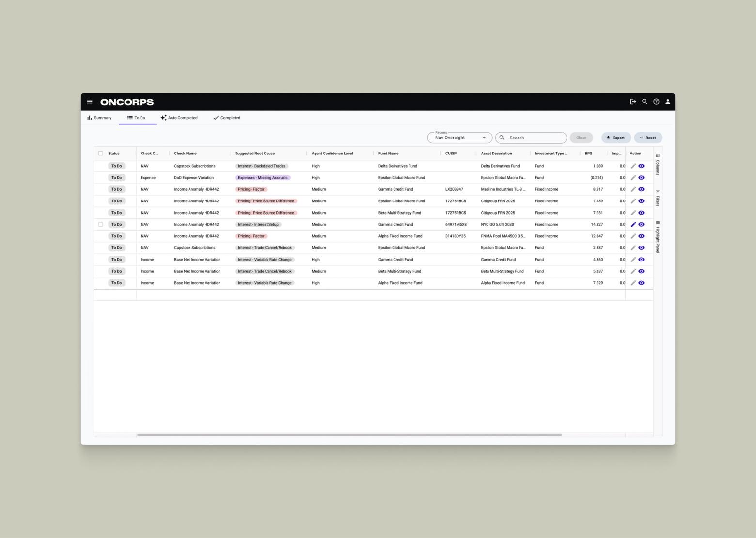756x538 pixels.
Task: Edit the DoD Expense Variation row
Action: tap(633, 178)
